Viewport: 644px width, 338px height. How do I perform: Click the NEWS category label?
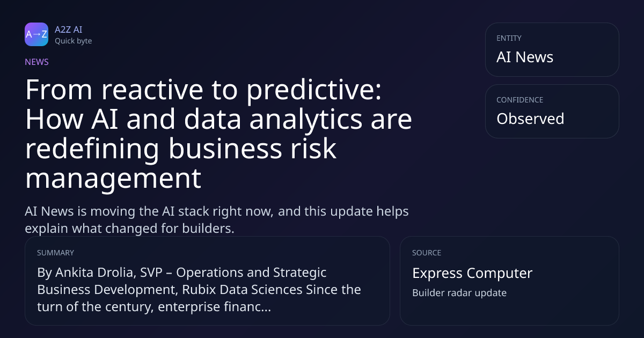coord(36,62)
